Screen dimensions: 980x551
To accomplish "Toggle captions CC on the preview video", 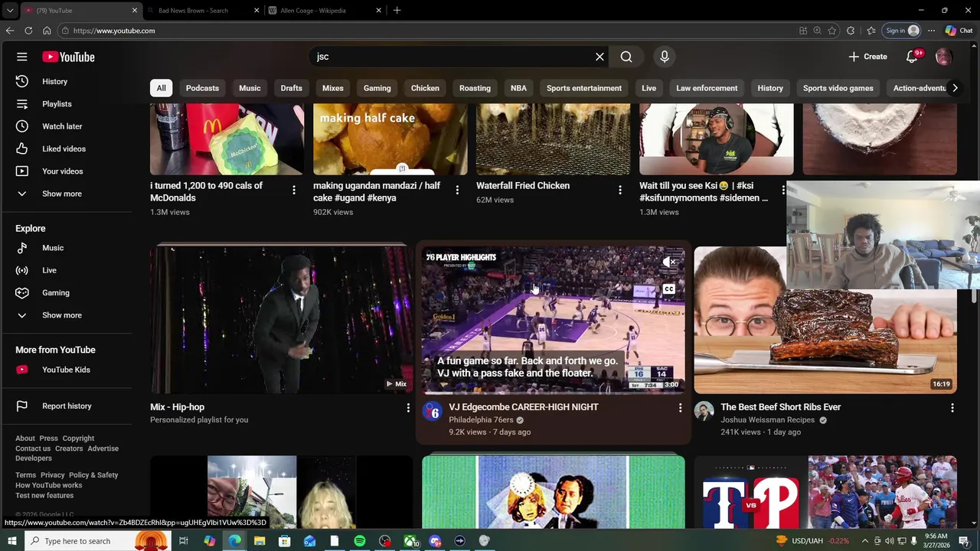I will (x=668, y=289).
